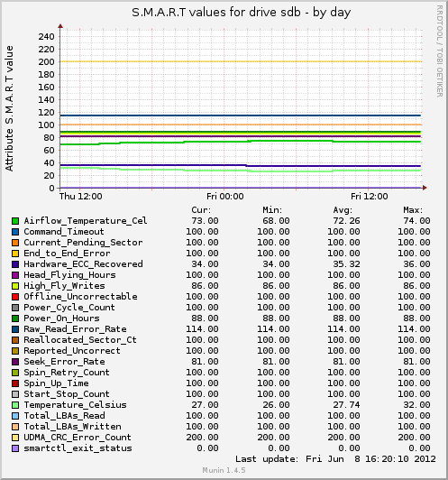Click the Airflow_Temperature_Cel green legend swatch
The width and height of the screenshot is (448, 480).
pyautogui.click(x=15, y=221)
